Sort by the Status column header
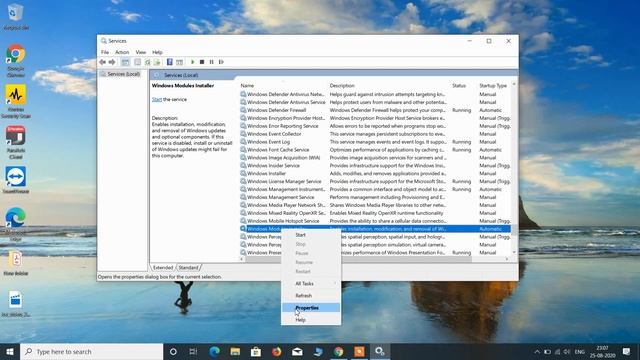Viewport: 640px width, 360px height. point(459,86)
